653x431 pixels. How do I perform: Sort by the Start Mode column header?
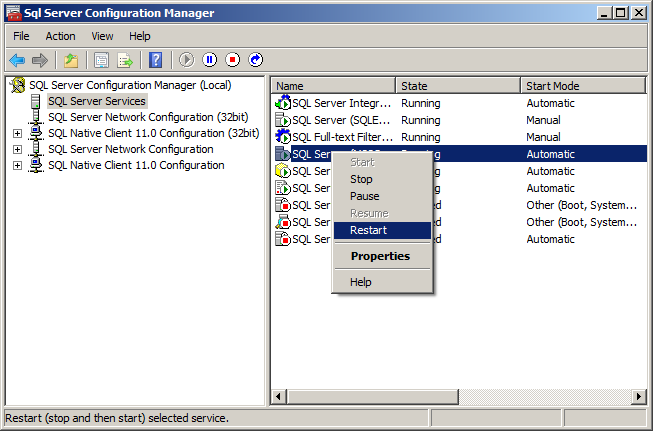pyautogui.click(x=583, y=86)
